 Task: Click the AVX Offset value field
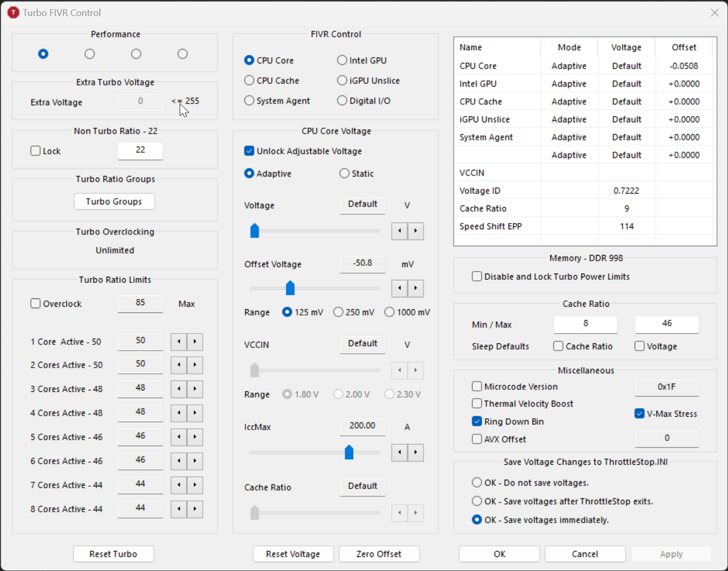pyautogui.click(x=667, y=438)
